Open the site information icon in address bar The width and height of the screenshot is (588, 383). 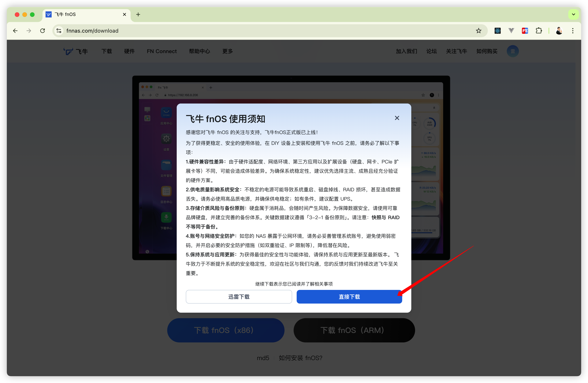tap(59, 31)
